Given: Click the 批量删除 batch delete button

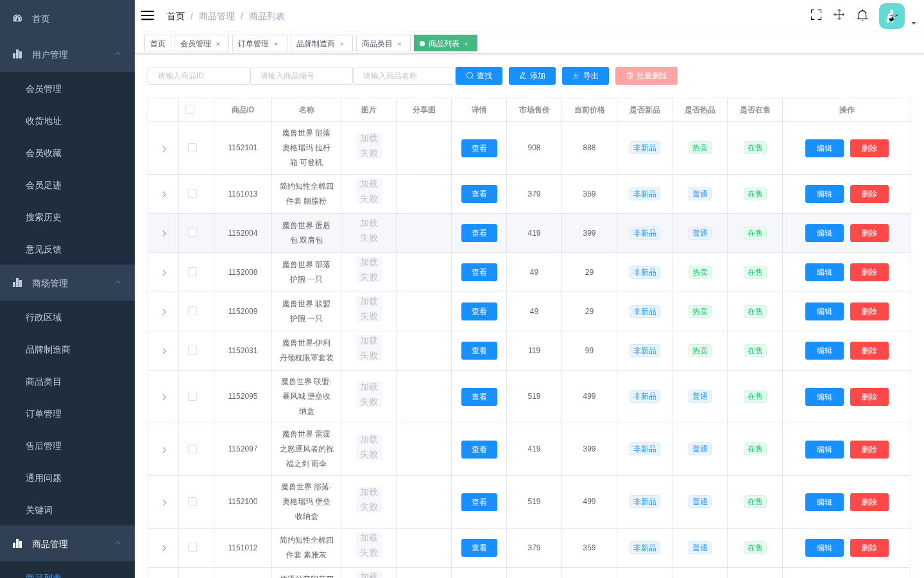Looking at the screenshot, I should (x=646, y=76).
